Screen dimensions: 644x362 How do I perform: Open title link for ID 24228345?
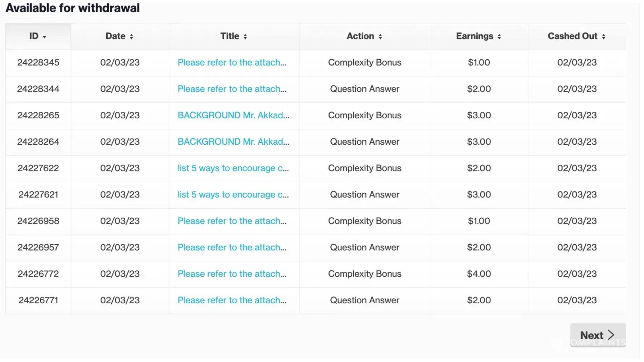(232, 63)
